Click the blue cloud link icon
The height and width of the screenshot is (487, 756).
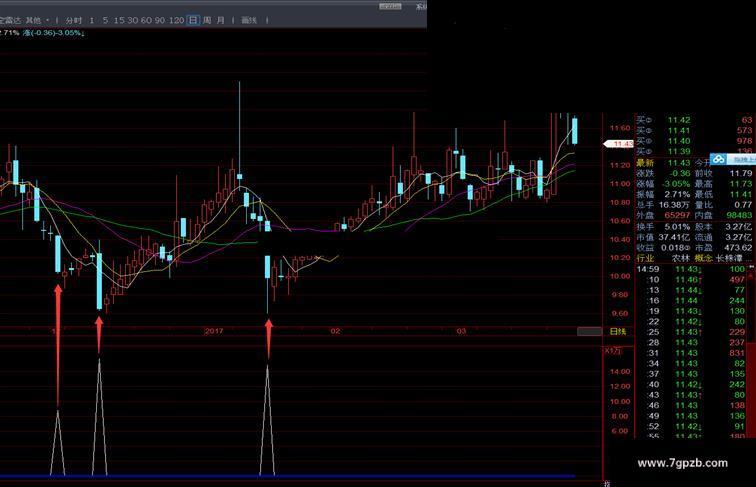tap(719, 159)
